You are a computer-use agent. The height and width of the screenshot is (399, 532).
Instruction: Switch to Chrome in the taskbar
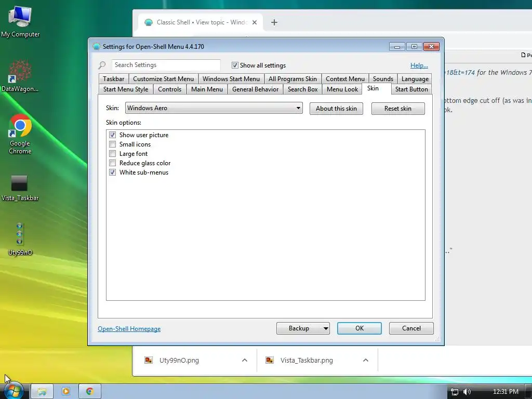(89, 392)
